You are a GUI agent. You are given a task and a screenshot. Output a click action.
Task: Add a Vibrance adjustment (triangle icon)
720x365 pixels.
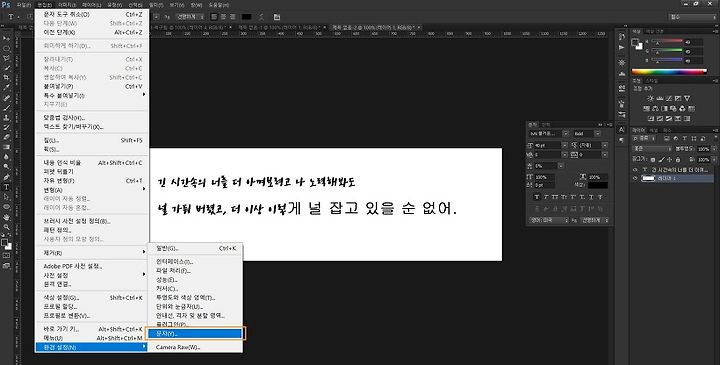(687, 98)
